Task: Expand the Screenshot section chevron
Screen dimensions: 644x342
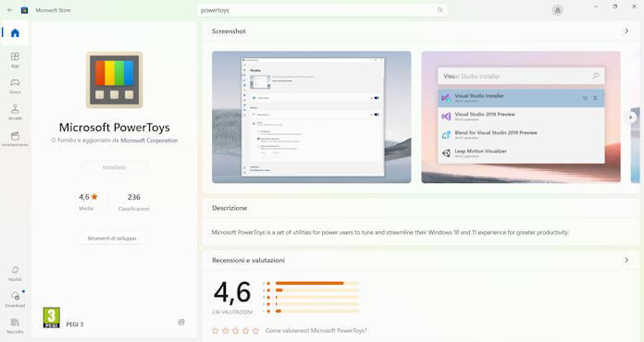Action: point(626,31)
